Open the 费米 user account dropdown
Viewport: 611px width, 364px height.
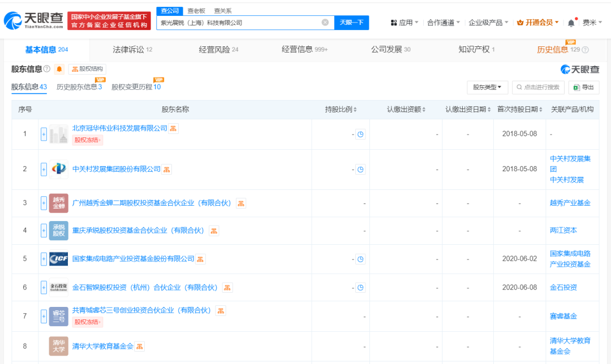(592, 23)
